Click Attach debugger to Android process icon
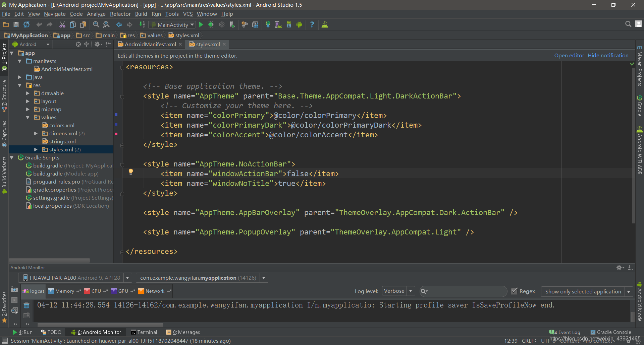644x345 pixels. pos(232,24)
